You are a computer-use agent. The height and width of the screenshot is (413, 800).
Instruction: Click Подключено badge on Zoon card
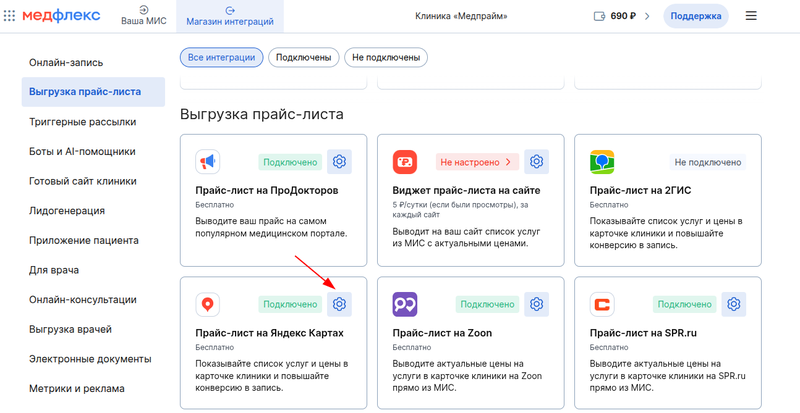(487, 305)
